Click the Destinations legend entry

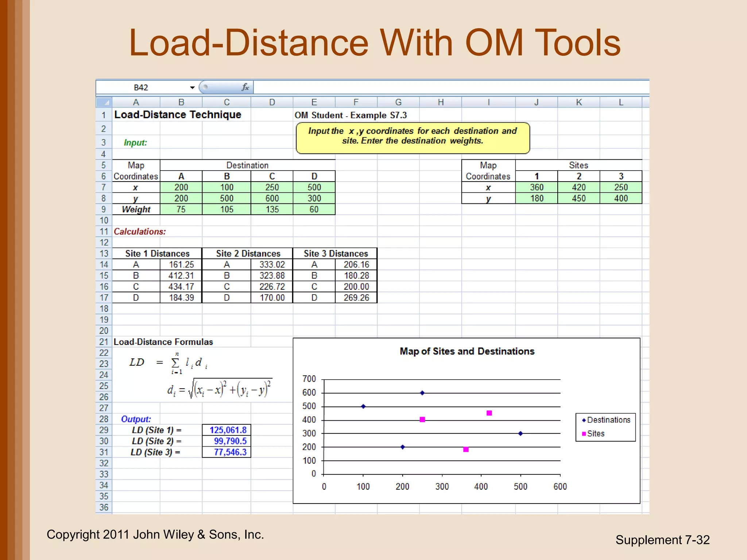pos(606,420)
